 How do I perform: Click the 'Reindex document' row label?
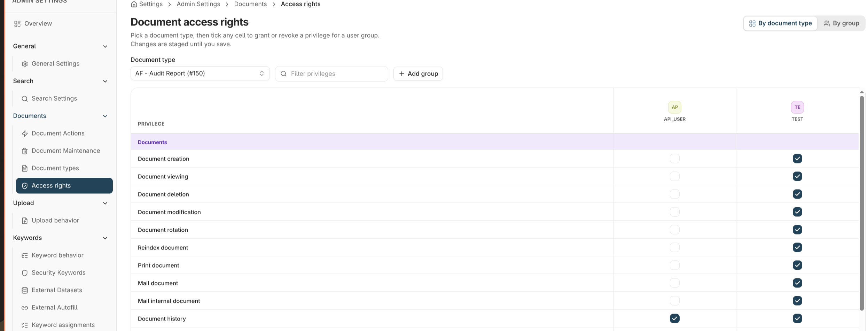163,248
